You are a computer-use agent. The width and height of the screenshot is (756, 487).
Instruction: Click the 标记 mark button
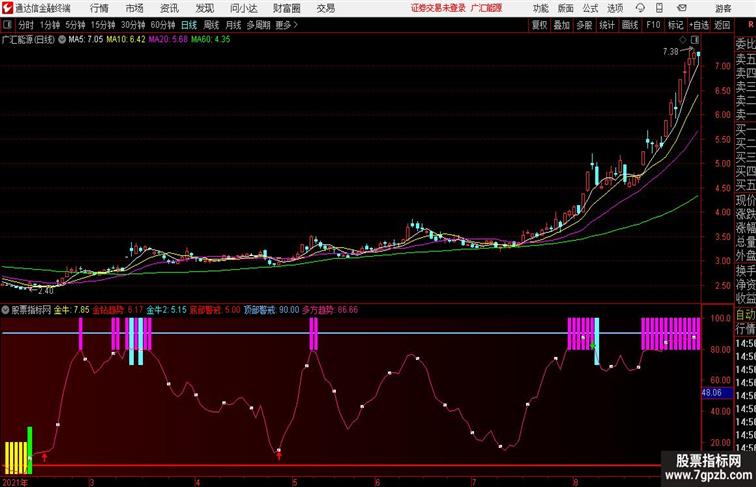pyautogui.click(x=675, y=25)
